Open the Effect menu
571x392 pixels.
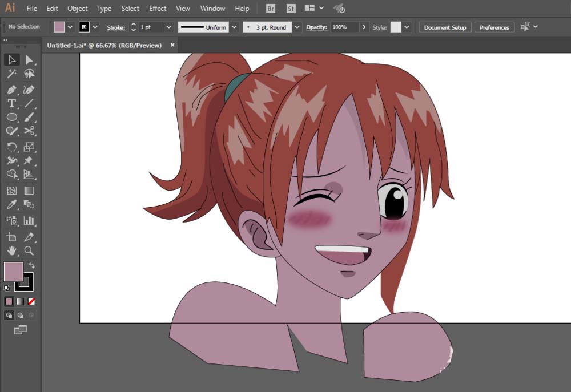click(x=158, y=8)
